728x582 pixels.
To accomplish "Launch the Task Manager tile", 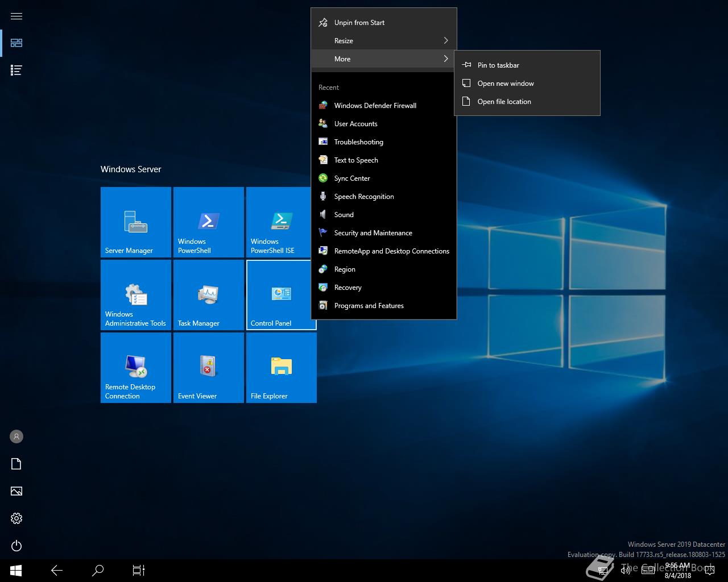I will click(x=209, y=295).
